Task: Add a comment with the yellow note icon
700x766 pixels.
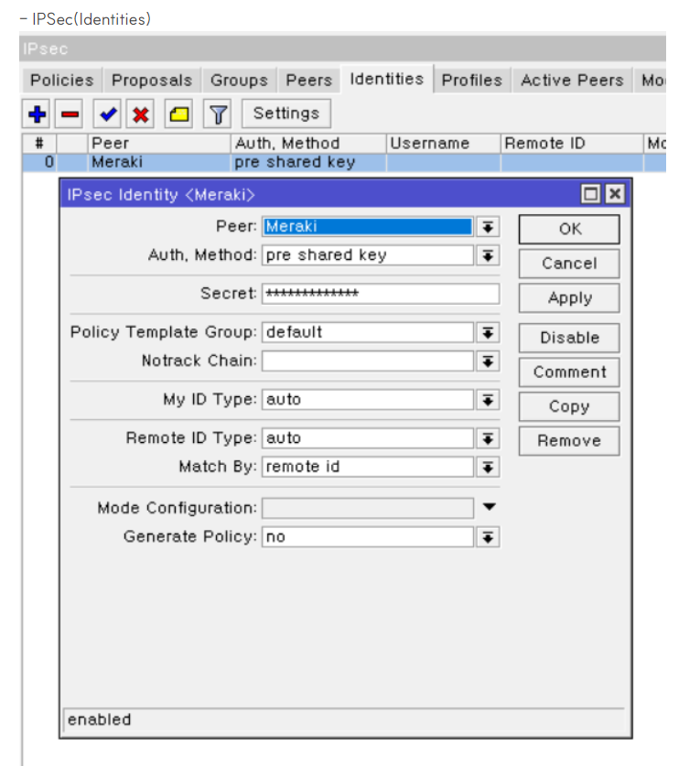Action: click(x=178, y=114)
